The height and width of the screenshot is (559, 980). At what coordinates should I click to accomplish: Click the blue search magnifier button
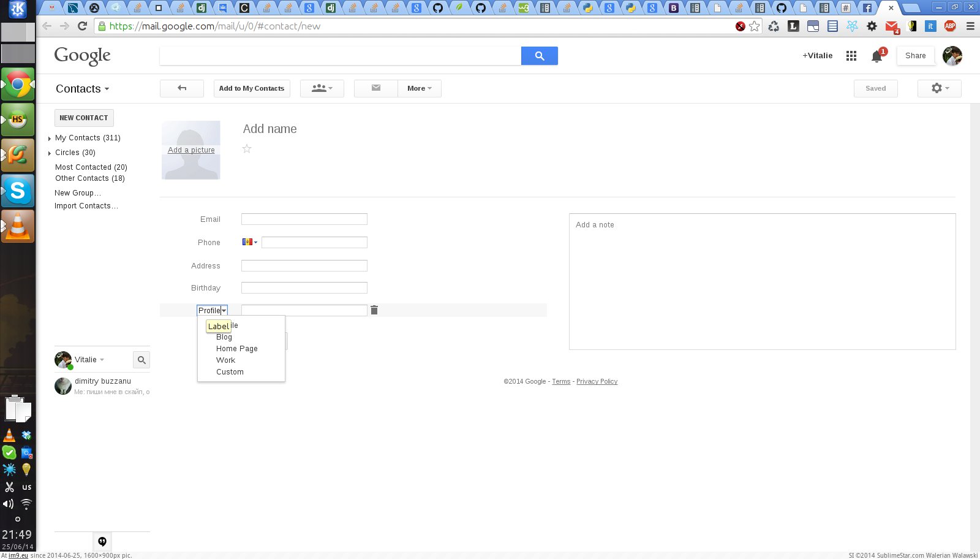[539, 56]
